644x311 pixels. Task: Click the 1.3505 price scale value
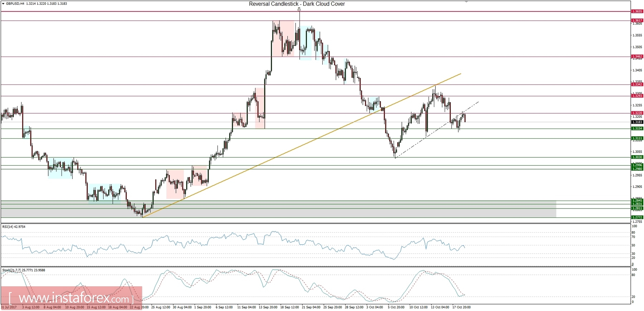coord(637,47)
